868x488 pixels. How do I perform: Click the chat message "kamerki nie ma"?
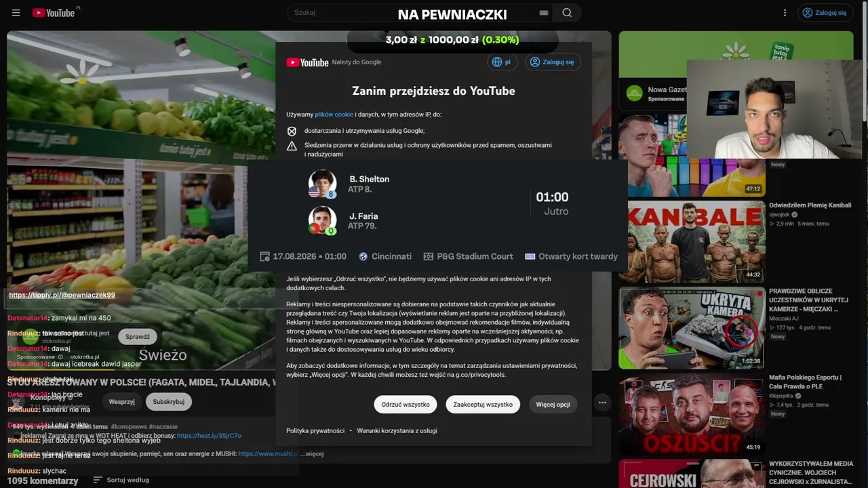[x=66, y=409]
